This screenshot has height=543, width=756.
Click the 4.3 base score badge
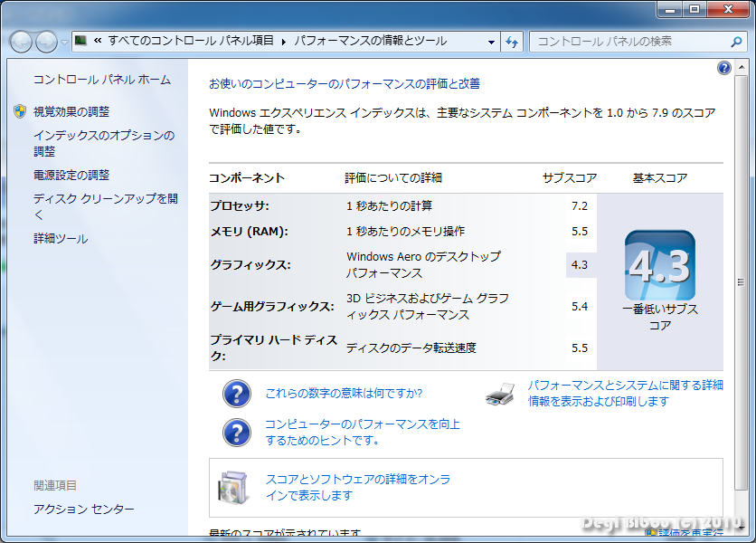[x=659, y=266]
